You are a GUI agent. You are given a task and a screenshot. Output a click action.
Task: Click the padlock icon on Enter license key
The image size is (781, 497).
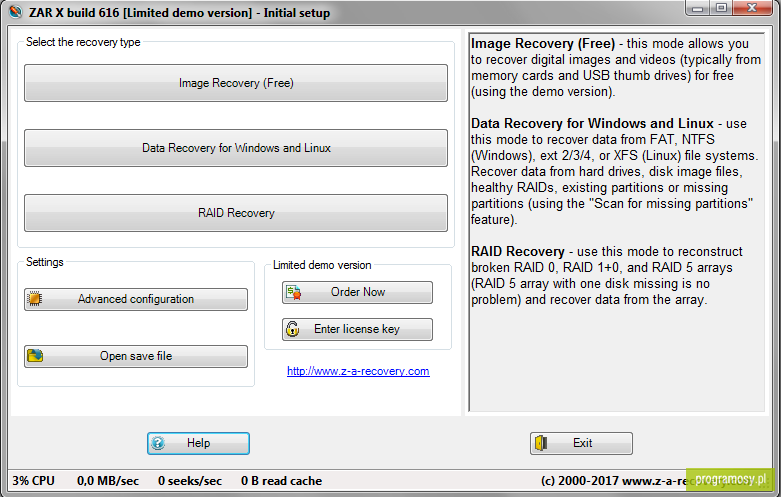pos(292,329)
